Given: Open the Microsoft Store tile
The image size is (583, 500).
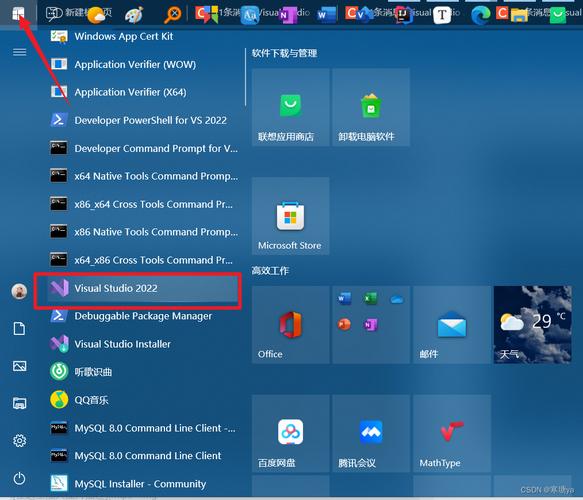Looking at the screenshot, I should (x=290, y=216).
